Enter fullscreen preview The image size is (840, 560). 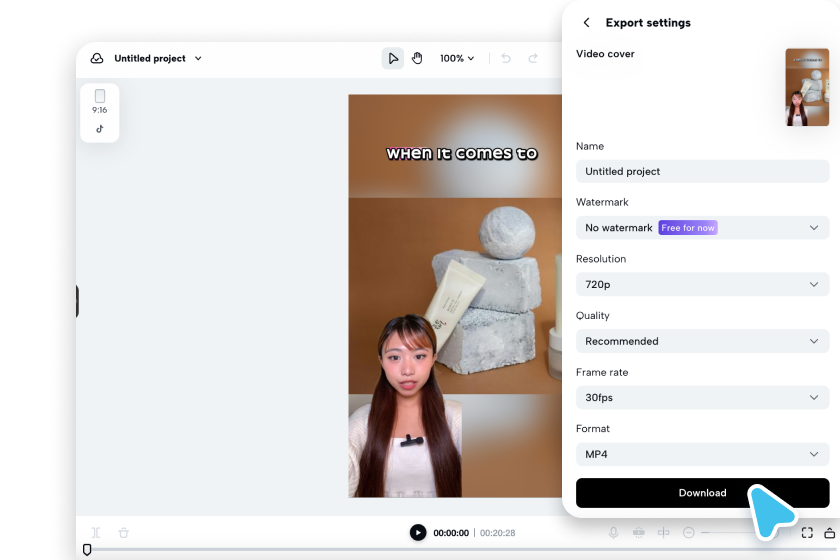pos(807,533)
